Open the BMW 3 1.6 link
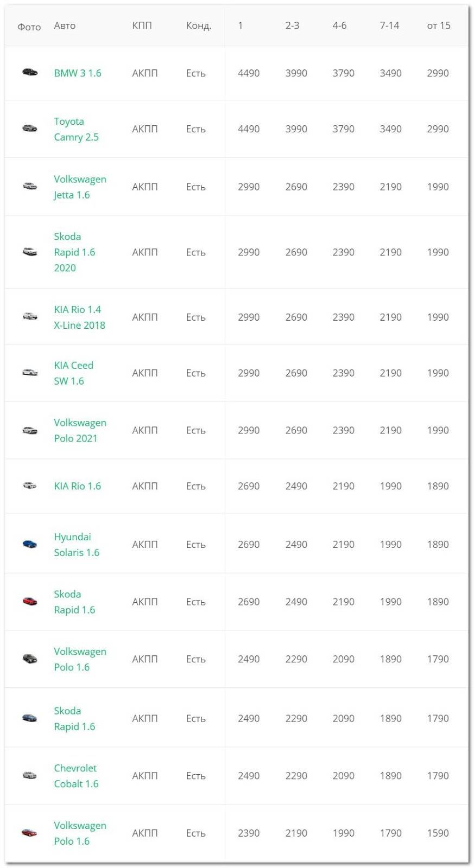This screenshot has height=868, width=474. tap(77, 73)
